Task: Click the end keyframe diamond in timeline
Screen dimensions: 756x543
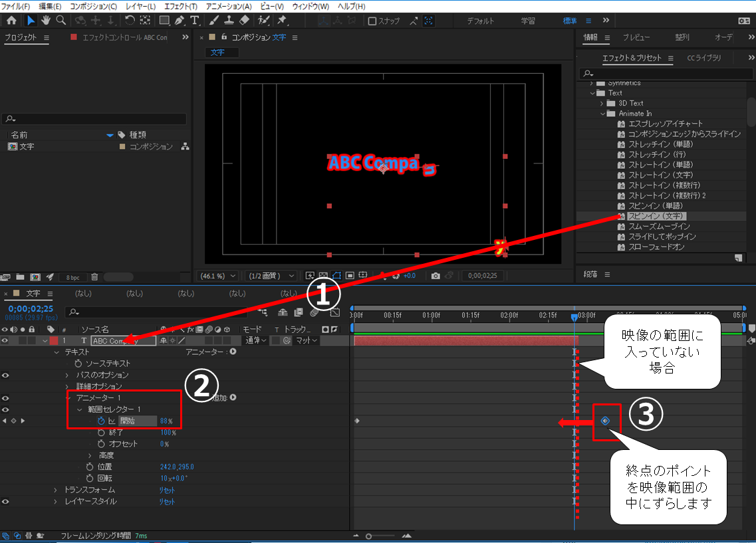Action: pos(605,421)
